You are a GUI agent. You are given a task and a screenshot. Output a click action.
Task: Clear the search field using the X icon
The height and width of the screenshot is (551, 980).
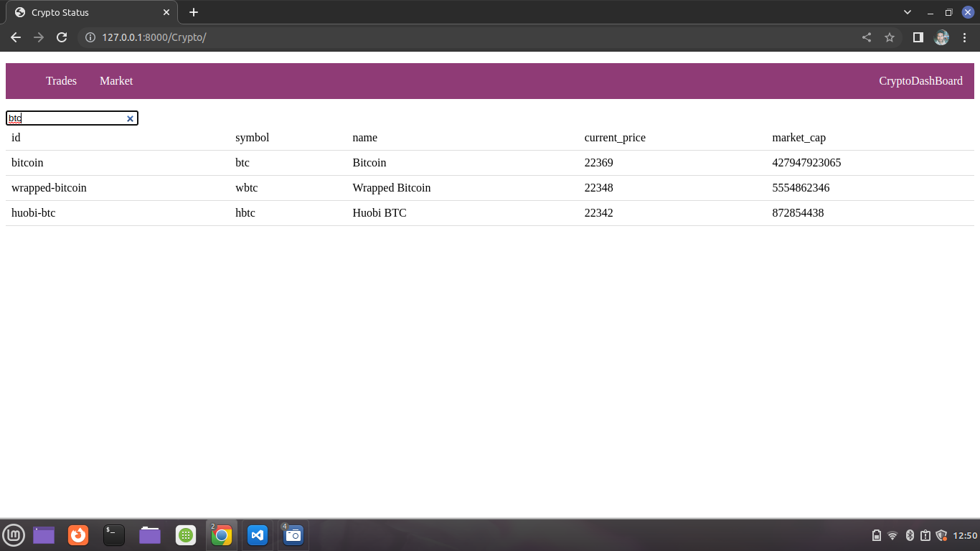pyautogui.click(x=130, y=118)
